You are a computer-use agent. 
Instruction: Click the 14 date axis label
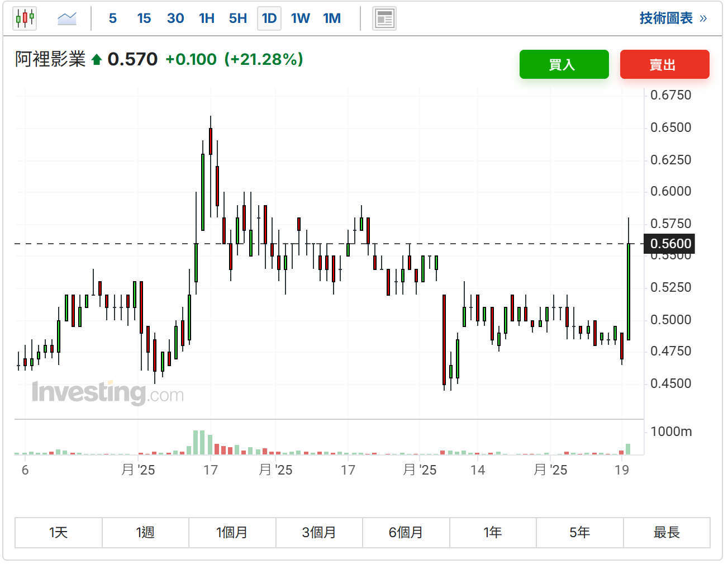tap(478, 470)
